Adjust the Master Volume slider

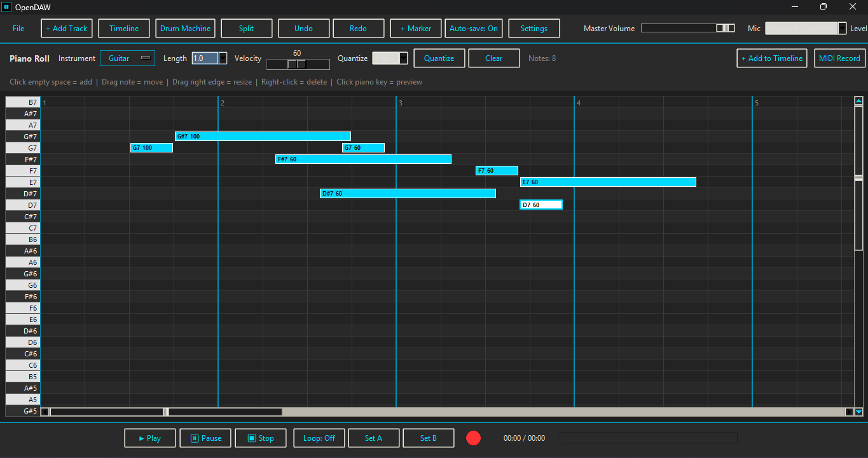pyautogui.click(x=687, y=28)
